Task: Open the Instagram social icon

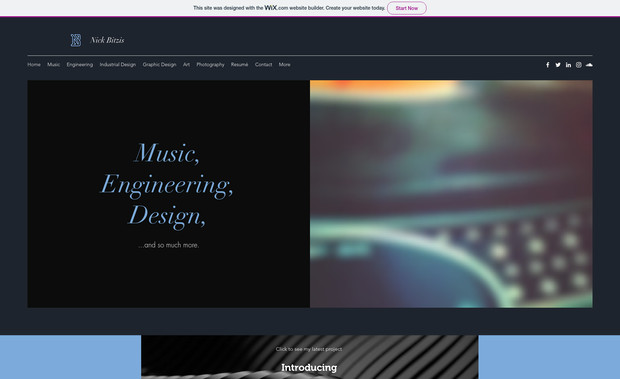Action: pos(578,65)
